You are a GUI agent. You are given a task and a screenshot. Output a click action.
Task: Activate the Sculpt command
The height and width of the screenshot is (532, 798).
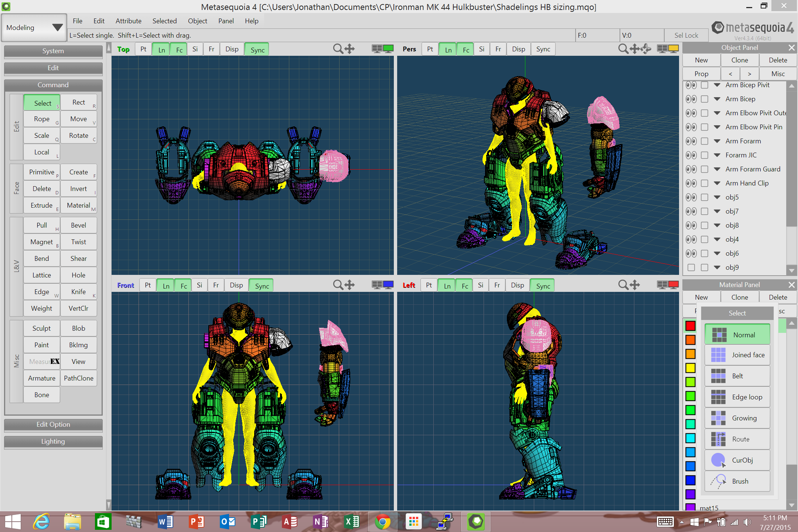click(42, 328)
